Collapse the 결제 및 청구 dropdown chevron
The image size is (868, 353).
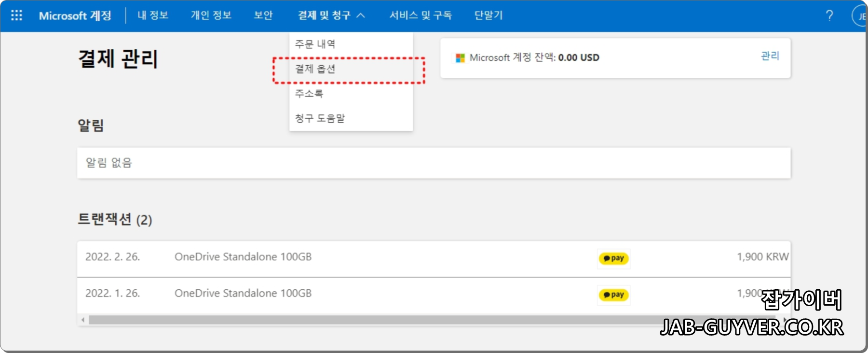click(x=361, y=15)
